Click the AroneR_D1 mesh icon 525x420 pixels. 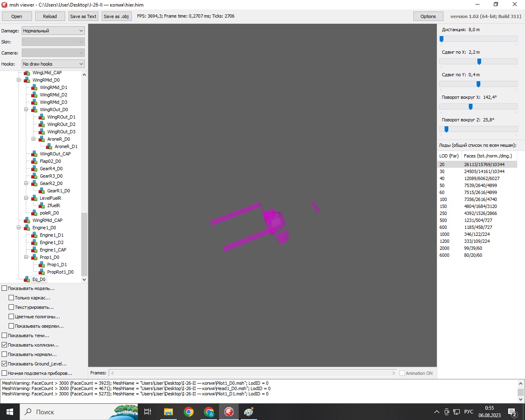pyautogui.click(x=49, y=146)
